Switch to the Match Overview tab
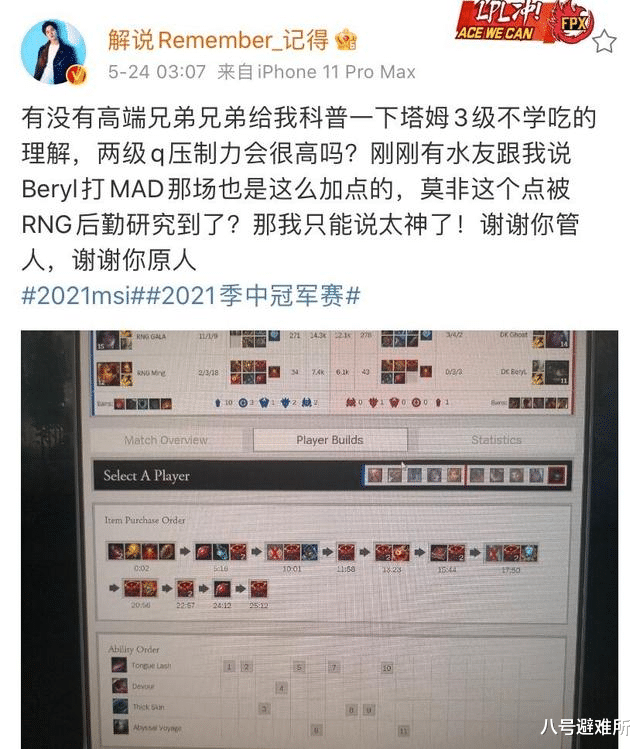Image resolution: width=640 pixels, height=749 pixels. (166, 440)
